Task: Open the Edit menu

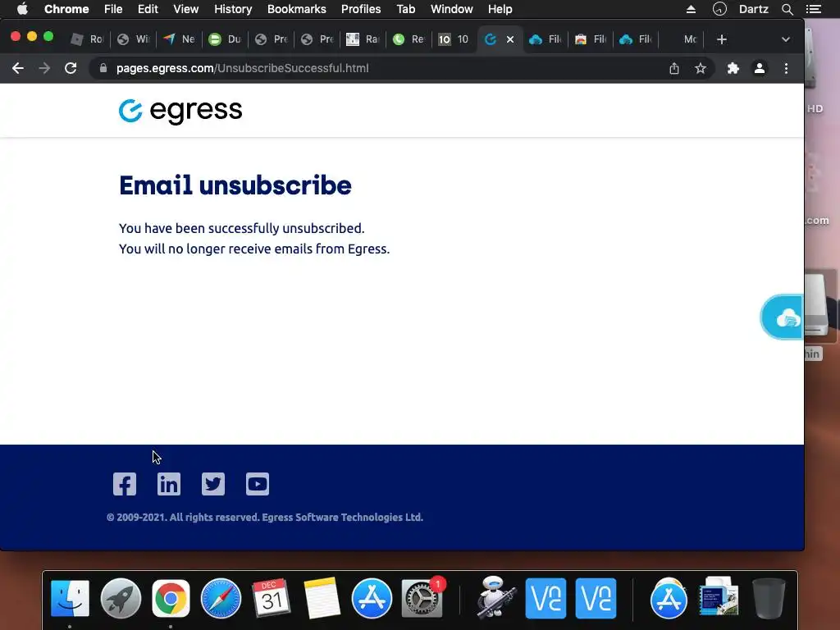Action: click(x=148, y=9)
